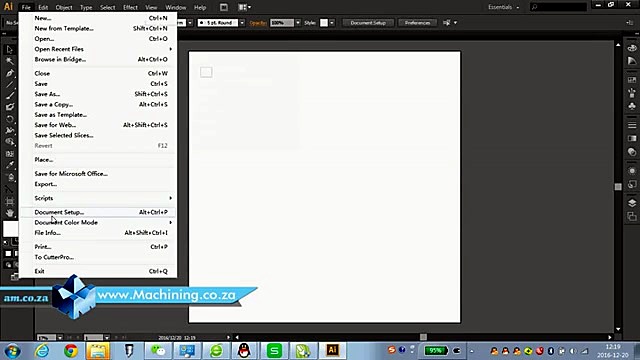The width and height of the screenshot is (640, 360).
Task: Choose Save for Web menu entry
Action: 98,125
